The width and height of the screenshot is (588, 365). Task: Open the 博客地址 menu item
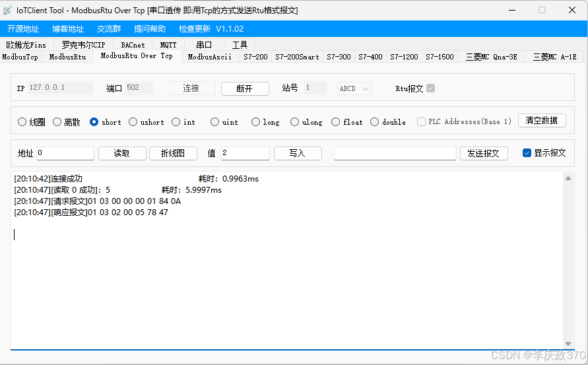pyautogui.click(x=68, y=29)
